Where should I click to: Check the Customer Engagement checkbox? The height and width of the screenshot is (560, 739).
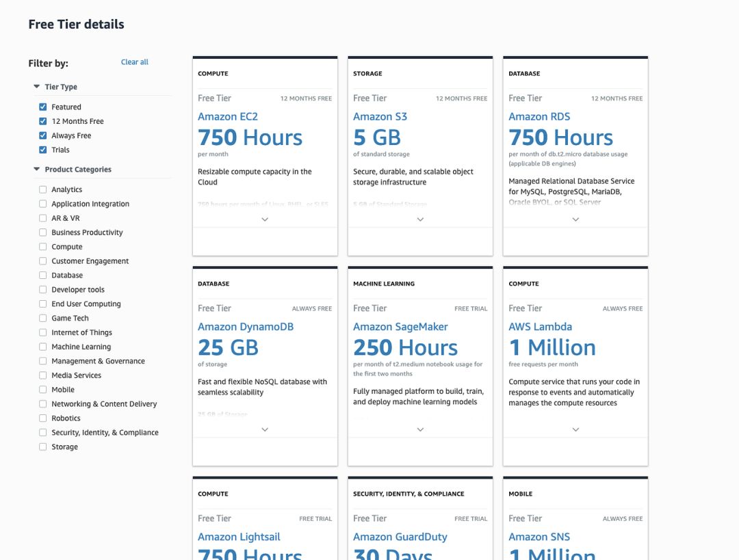(43, 261)
